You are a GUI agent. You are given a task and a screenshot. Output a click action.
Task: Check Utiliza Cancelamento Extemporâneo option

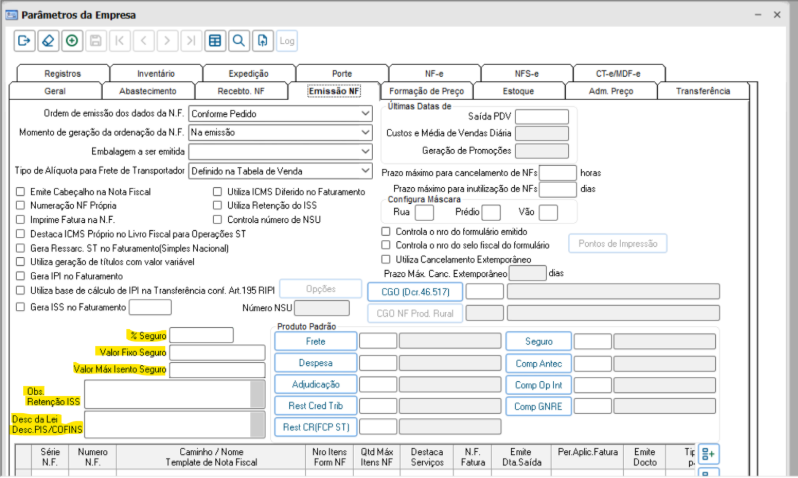coord(387,259)
